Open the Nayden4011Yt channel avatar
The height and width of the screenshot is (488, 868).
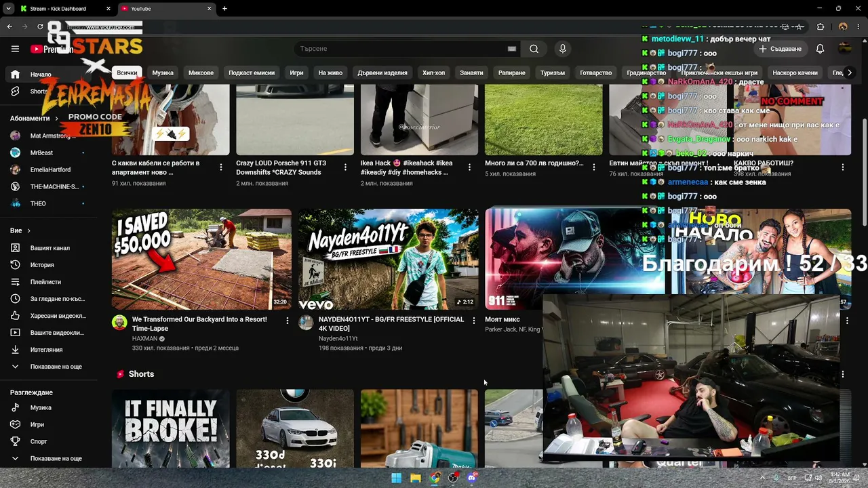point(306,323)
